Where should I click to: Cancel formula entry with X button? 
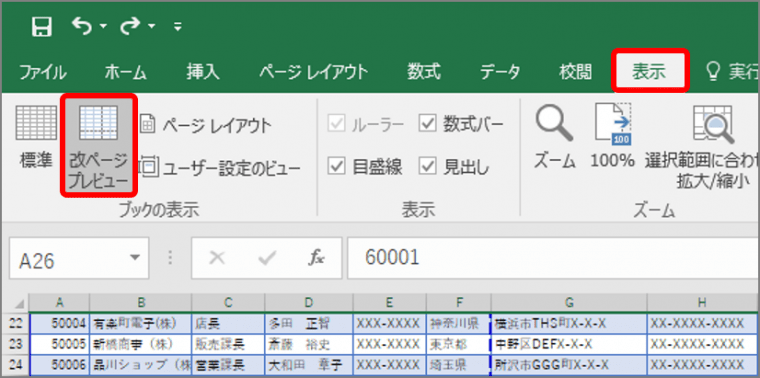[x=217, y=258]
